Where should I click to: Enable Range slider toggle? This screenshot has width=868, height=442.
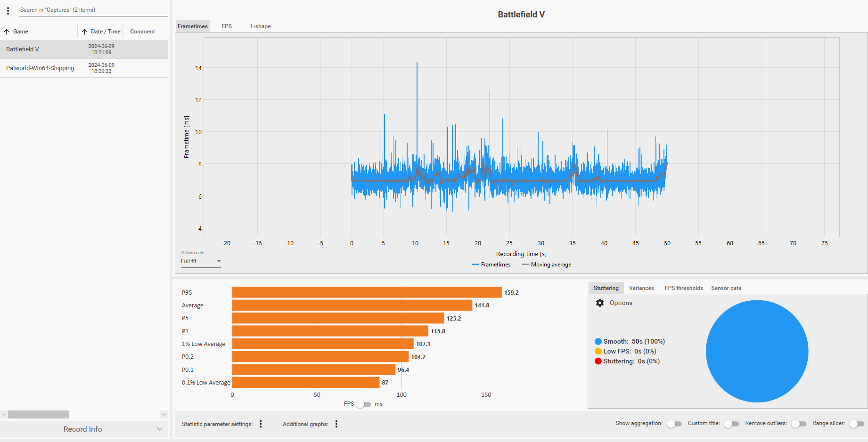tap(857, 424)
